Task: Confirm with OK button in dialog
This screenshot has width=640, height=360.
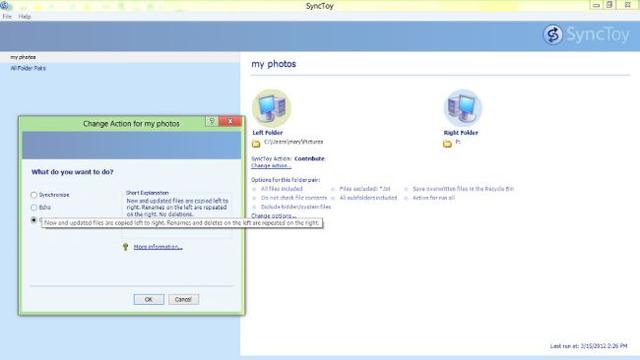Action: 149,299
